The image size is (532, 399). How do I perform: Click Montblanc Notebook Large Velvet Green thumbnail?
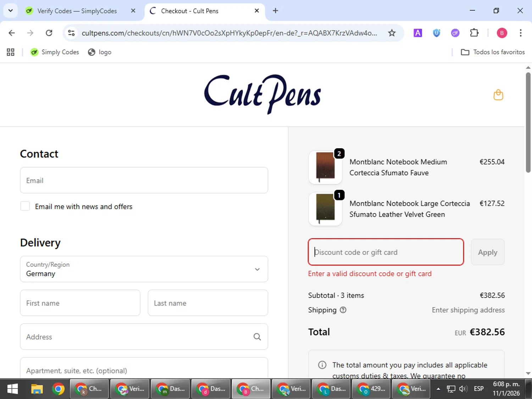click(x=325, y=209)
